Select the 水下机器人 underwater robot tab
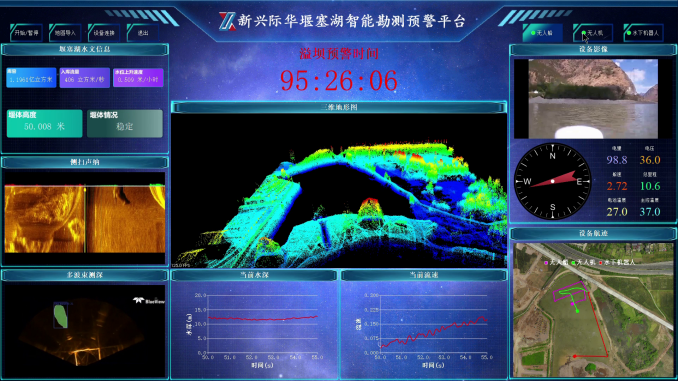The width and height of the screenshot is (678, 381). tap(643, 33)
